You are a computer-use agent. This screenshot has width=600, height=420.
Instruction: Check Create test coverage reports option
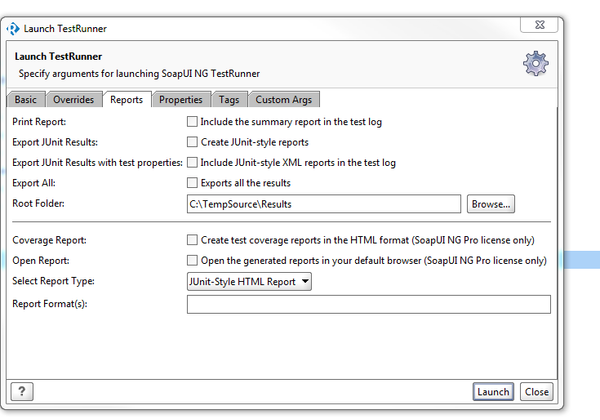point(192,240)
